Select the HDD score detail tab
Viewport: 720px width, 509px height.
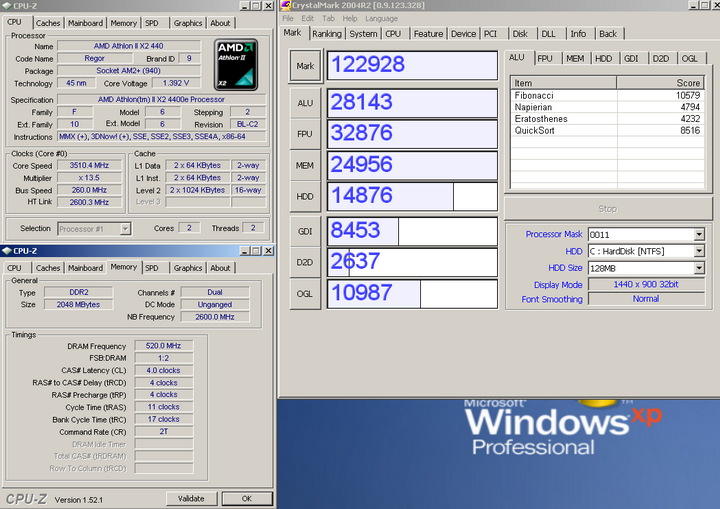click(603, 58)
